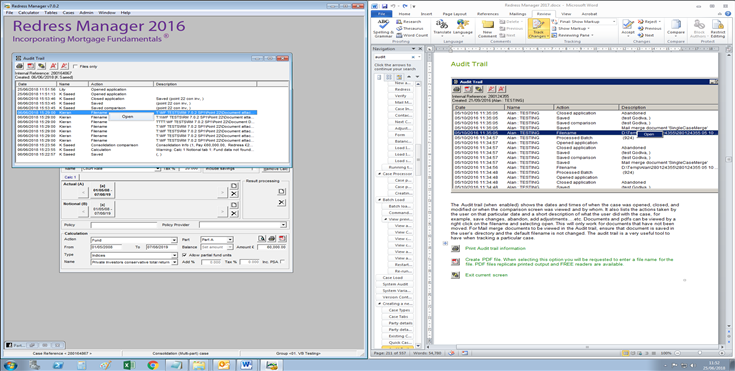Open the Tables menu in Redress Manager
The width and height of the screenshot is (735, 371).
pyautogui.click(x=51, y=12)
